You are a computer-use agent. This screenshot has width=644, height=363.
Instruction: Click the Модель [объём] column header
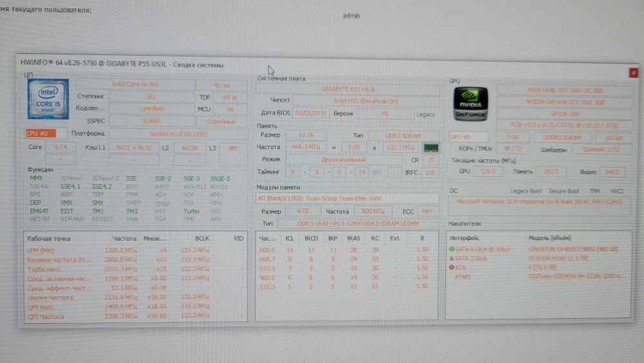click(549, 238)
